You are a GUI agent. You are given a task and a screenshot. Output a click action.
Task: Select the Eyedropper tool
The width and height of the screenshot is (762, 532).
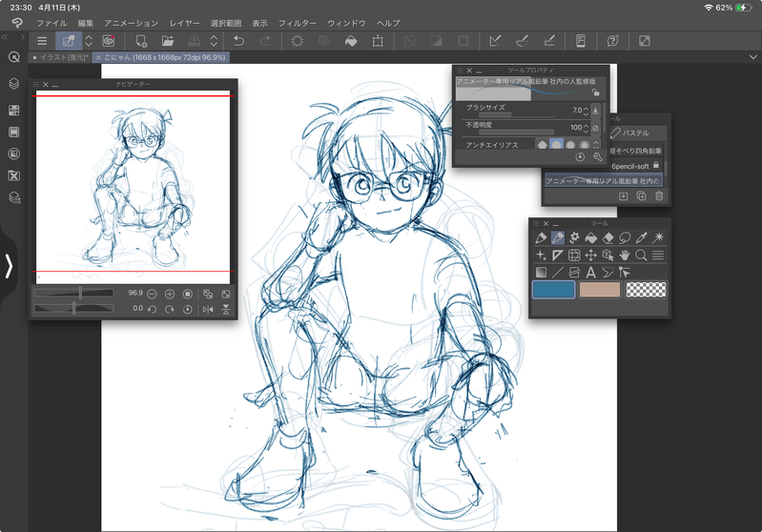pos(642,237)
